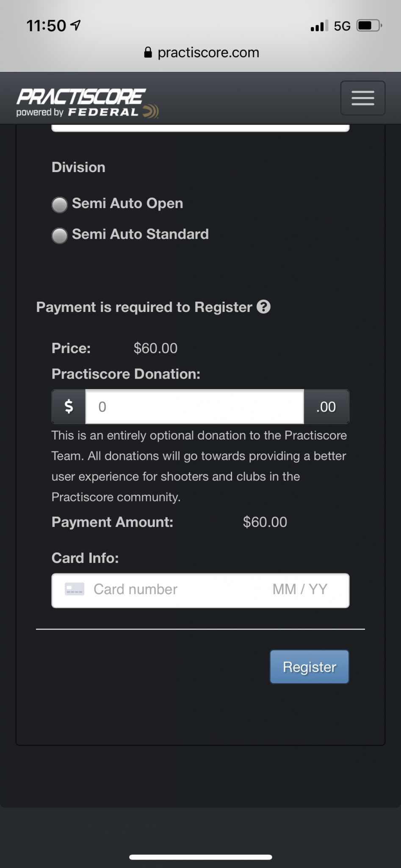Click the MM / YY expiry field
Screen dimensions: 401x868
pos(300,589)
